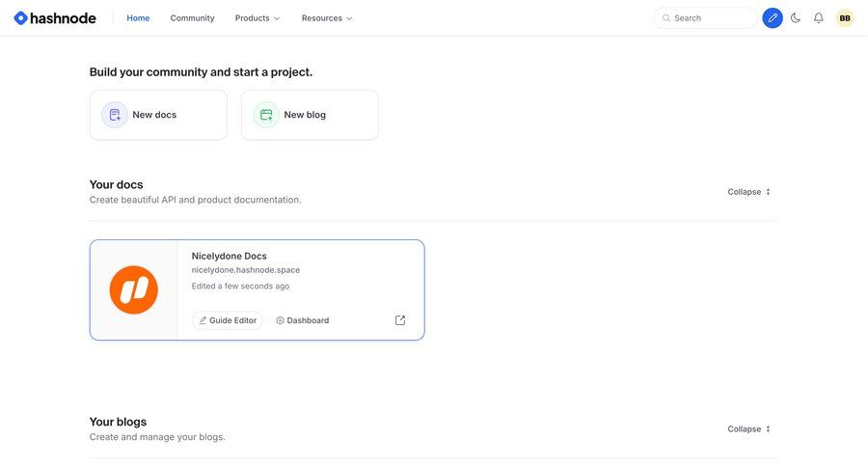This screenshot has height=467, width=868.
Task: Click the 'Your docs' heading
Action: point(117,184)
